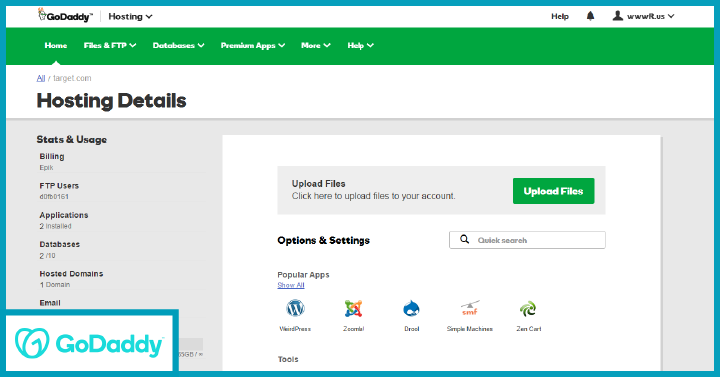Screen dimensions: 720x377
Task: Expand the Hosting product dropdown
Action: (x=130, y=17)
